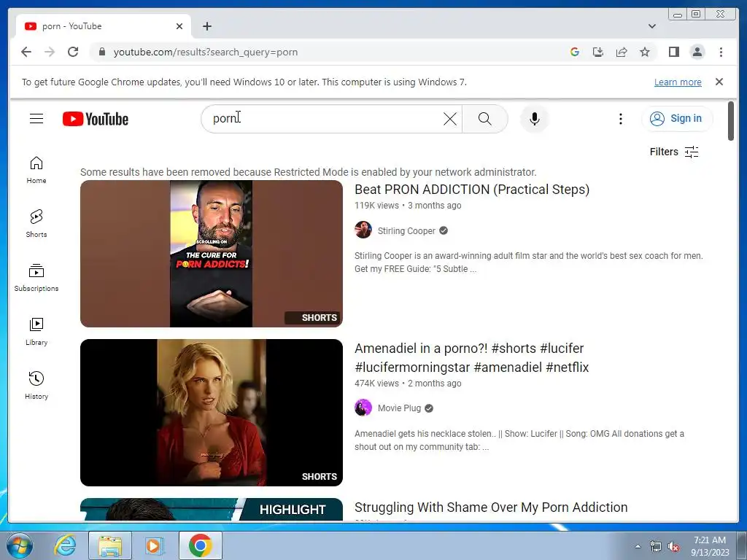Open Movie Plug channel name
This screenshot has width=747, height=560.
point(399,408)
